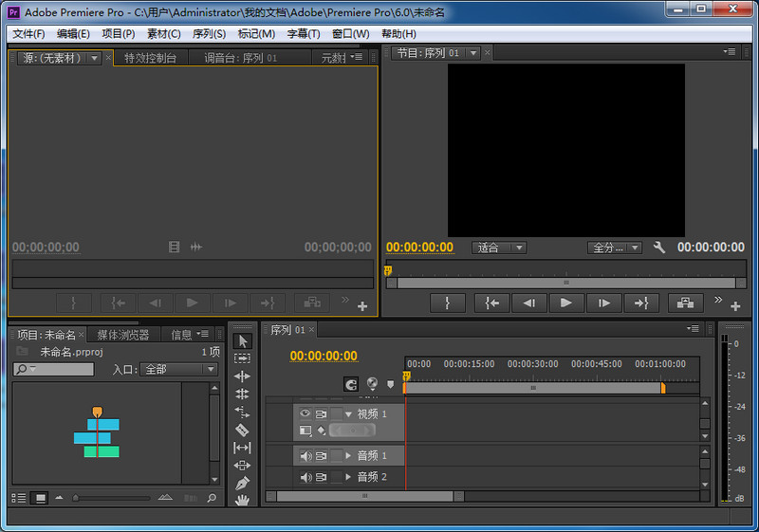Viewport: 759px width, 532px height.
Task: Open the 全分 playback resolution dropdown
Action: tap(615, 248)
